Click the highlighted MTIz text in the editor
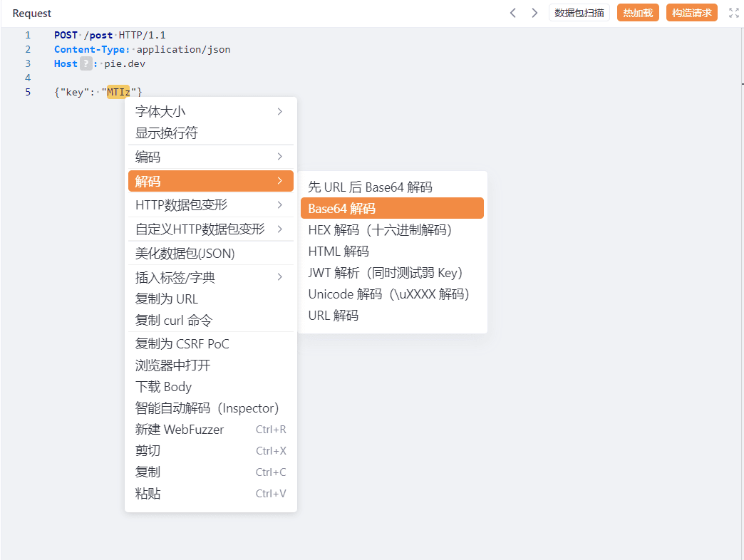This screenshot has width=744, height=560. (x=118, y=91)
